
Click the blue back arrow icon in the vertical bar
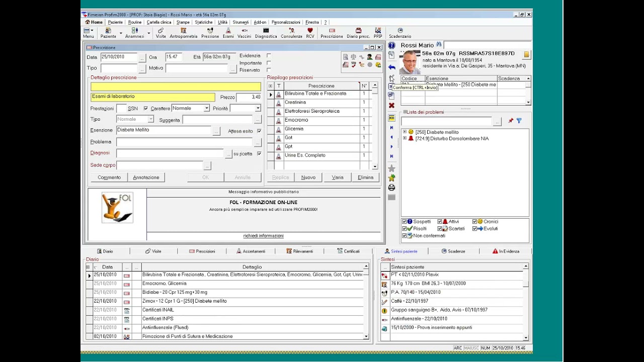391,67
